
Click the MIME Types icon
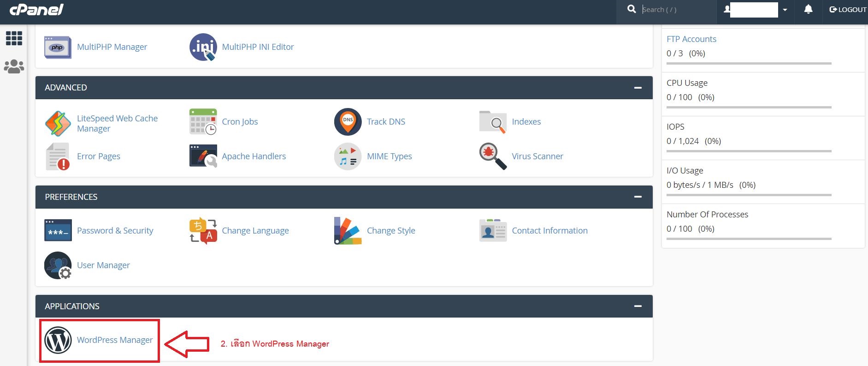coord(348,156)
